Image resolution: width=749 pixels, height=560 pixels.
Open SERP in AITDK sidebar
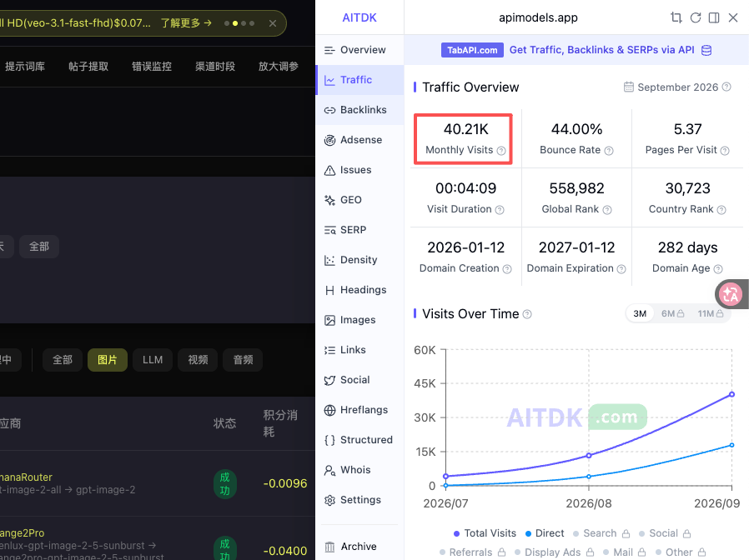point(359,230)
